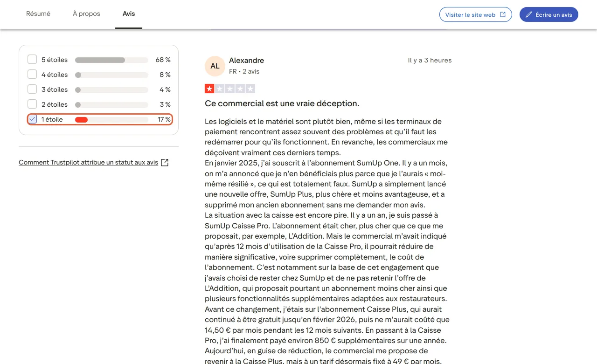
Task: Tick the 5 étoiles filter checkbox
Action: pyautogui.click(x=32, y=60)
